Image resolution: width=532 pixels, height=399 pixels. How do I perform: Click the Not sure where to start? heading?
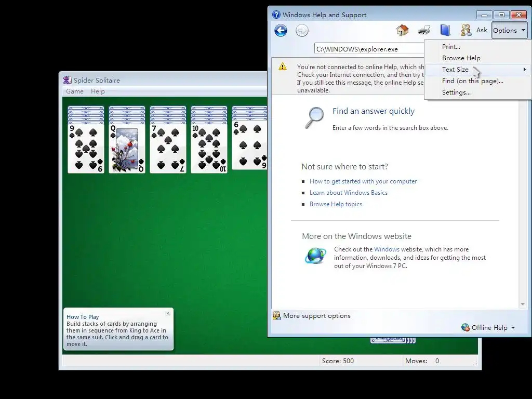click(345, 167)
